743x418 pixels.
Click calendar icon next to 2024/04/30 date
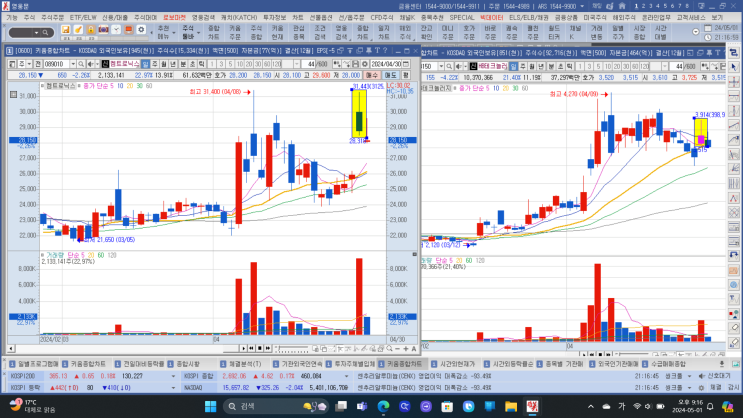tap(406, 64)
